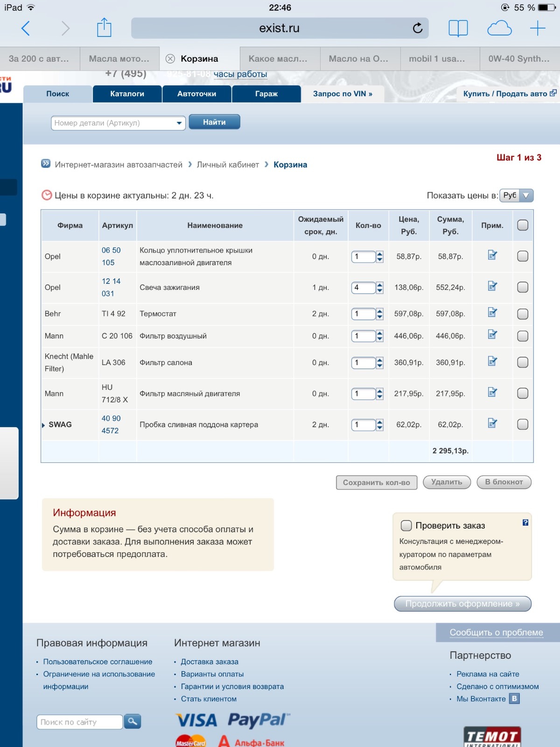Open the Вконтакте icon link
Screen dimensions: 560x747
click(514, 699)
